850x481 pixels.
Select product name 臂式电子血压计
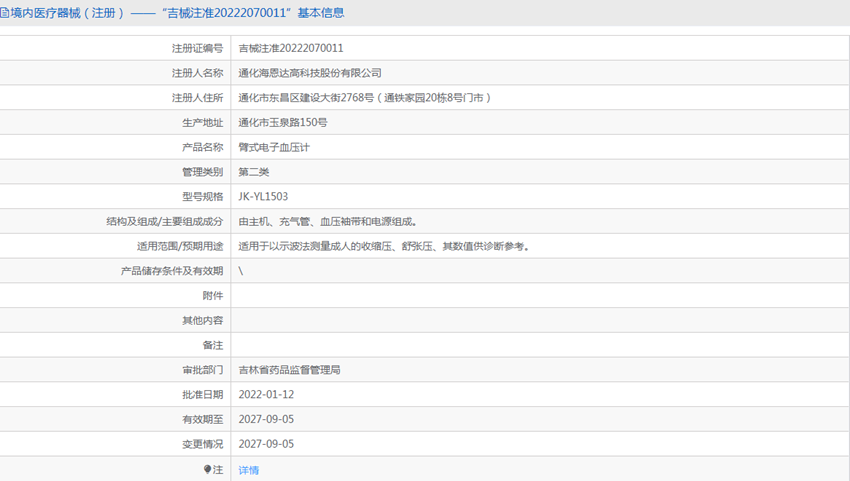pyautogui.click(x=274, y=147)
